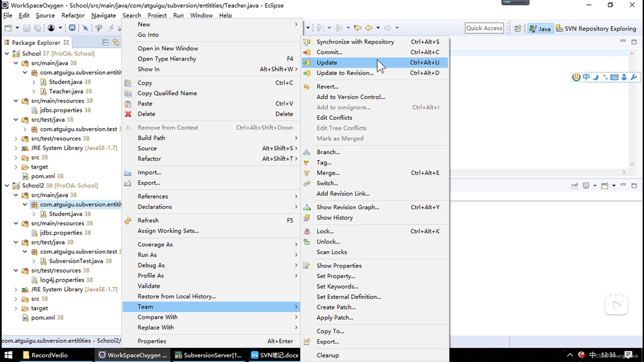
Task: Select log4j.properties 38 in School2
Action: point(66,280)
